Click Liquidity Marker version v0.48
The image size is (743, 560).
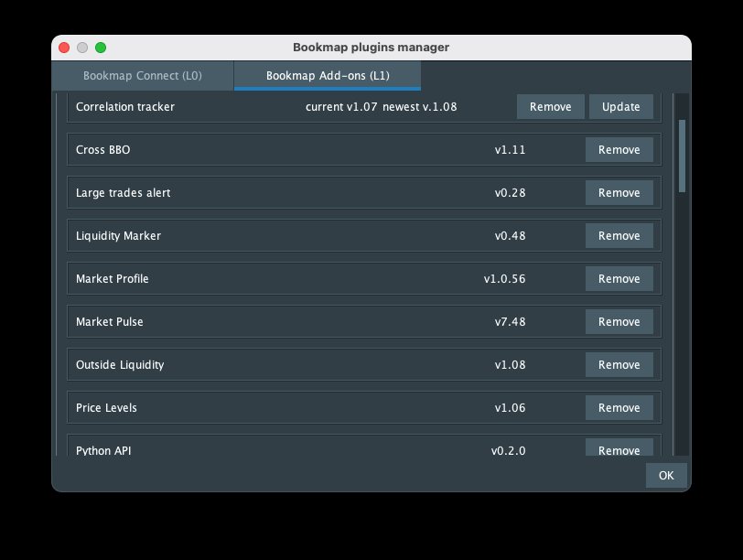point(510,235)
